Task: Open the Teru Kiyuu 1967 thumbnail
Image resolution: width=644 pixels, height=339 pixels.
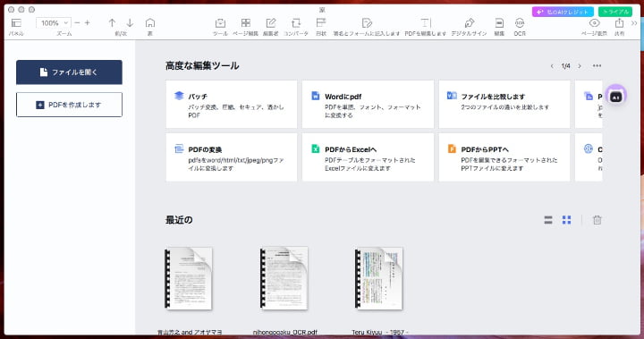Action: [379, 278]
